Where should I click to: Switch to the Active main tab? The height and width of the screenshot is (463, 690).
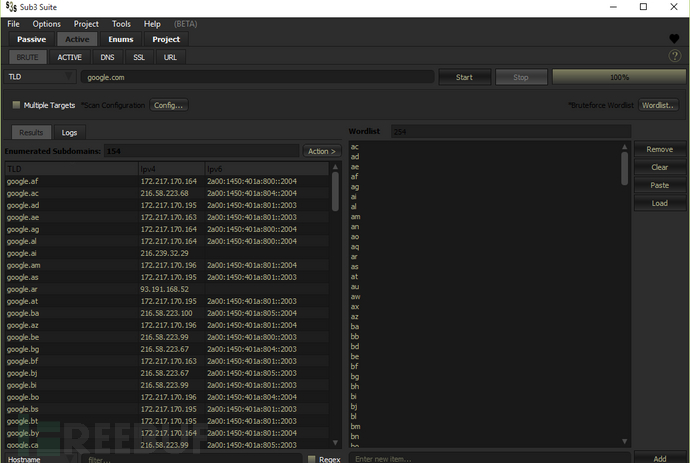77,39
